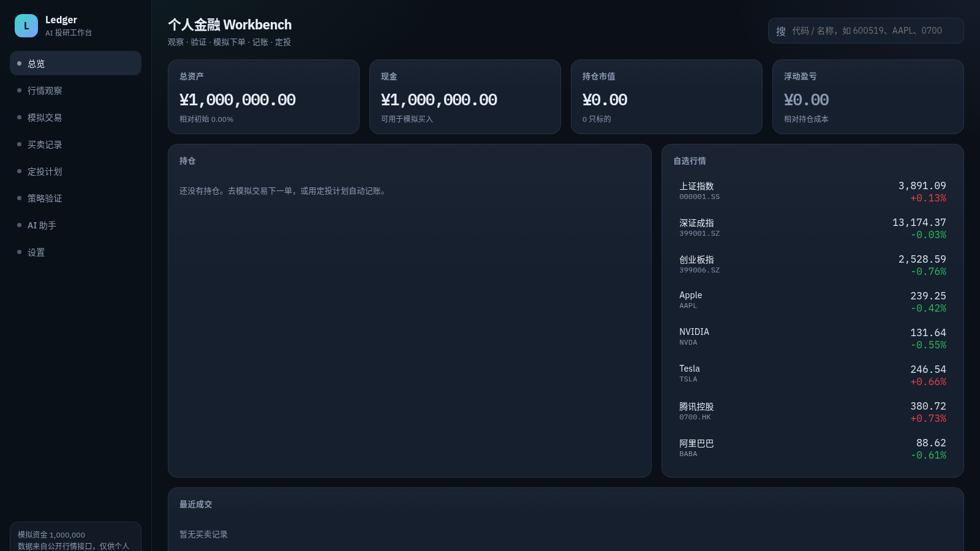Click the search icon in the search box

tap(781, 31)
